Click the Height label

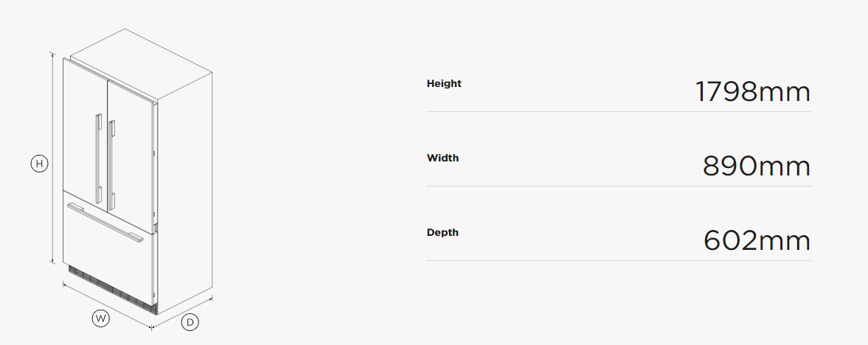pos(444,83)
